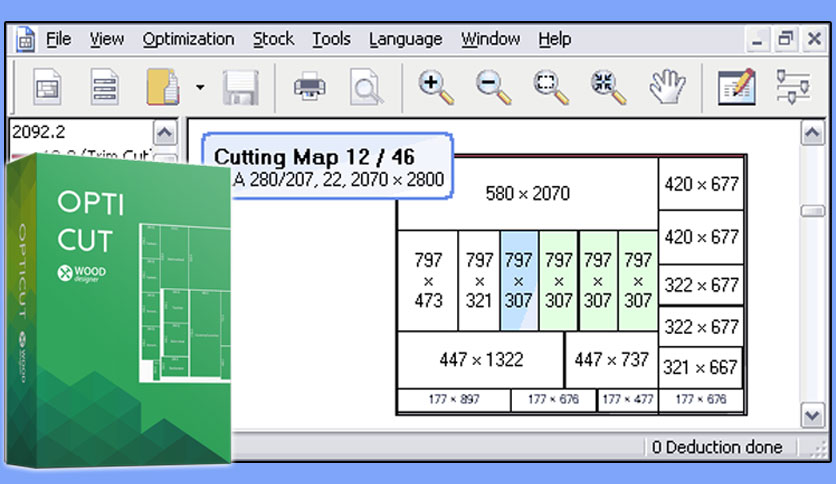Screen dimensions: 836x484
Task: Open the Language menu
Action: pyautogui.click(x=405, y=39)
